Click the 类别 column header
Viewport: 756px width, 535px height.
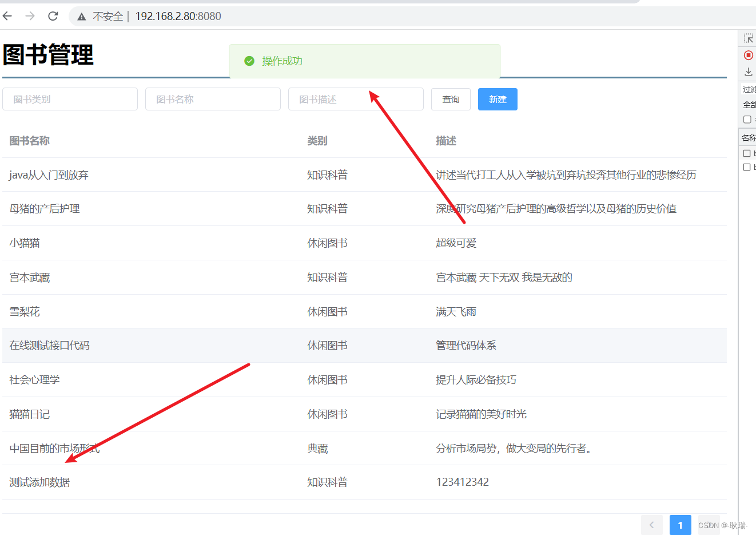[317, 141]
